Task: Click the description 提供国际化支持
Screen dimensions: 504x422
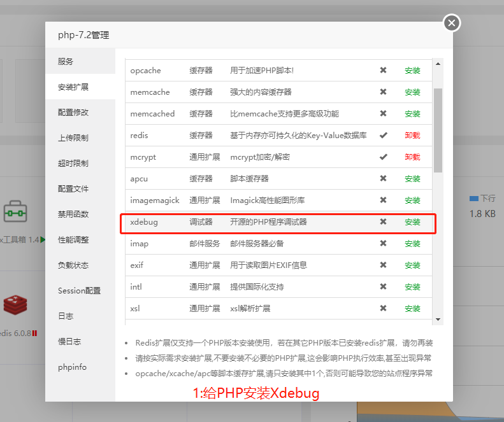Action: point(257,287)
